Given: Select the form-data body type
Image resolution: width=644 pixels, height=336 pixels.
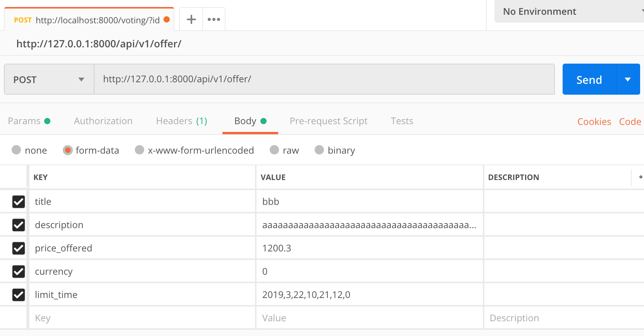Looking at the screenshot, I should pyautogui.click(x=68, y=150).
